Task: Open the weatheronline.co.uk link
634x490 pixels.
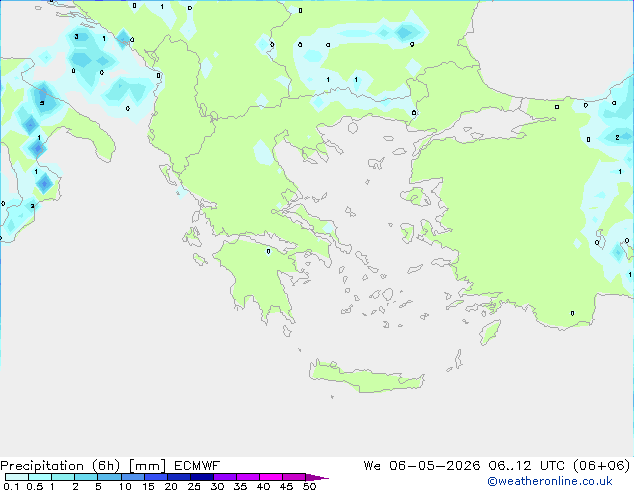Action: coord(550,481)
